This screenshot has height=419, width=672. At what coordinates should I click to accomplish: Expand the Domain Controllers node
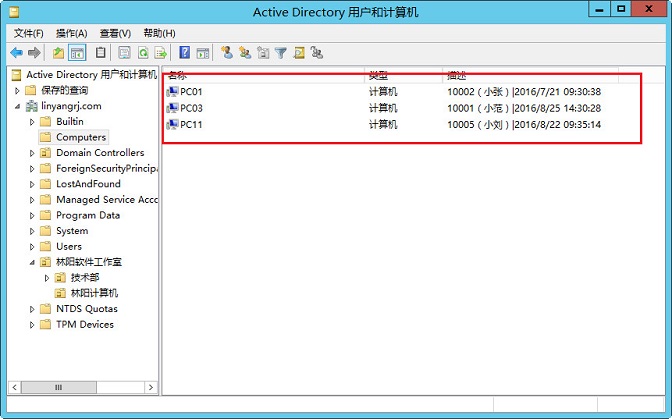pyautogui.click(x=32, y=153)
